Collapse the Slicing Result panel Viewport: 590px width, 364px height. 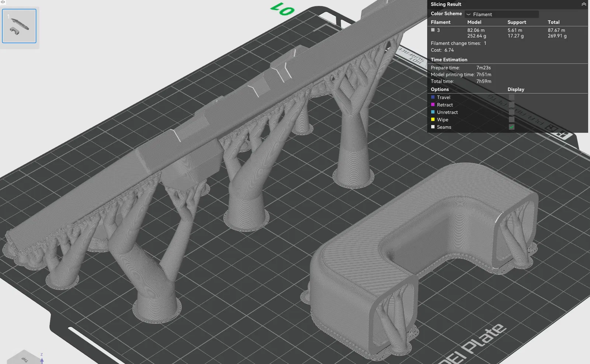coord(584,4)
